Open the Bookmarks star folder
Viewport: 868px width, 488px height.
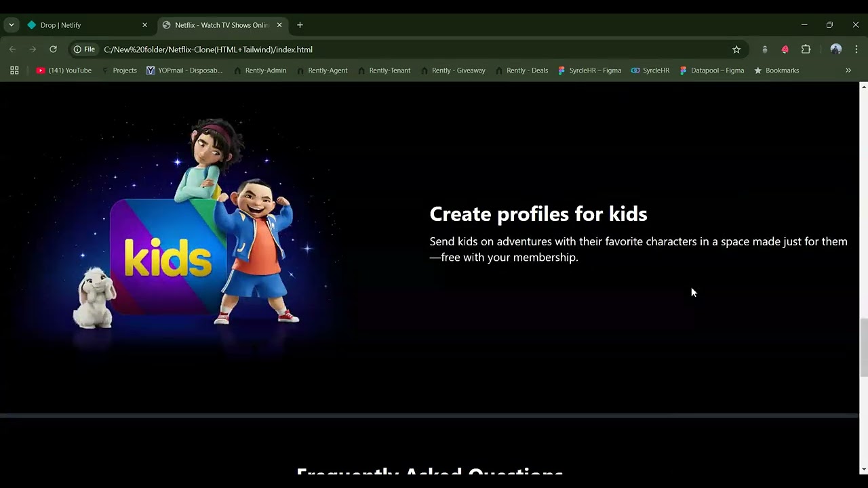pos(776,70)
